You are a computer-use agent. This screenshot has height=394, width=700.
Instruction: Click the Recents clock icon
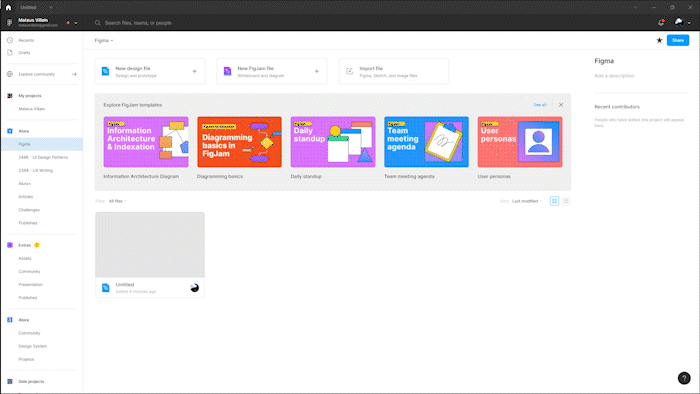point(10,40)
